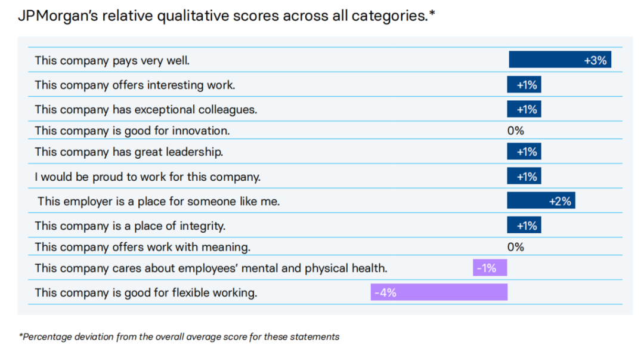
Task: Click 'This employer is a place for someone like me.'
Action: [x=159, y=202]
